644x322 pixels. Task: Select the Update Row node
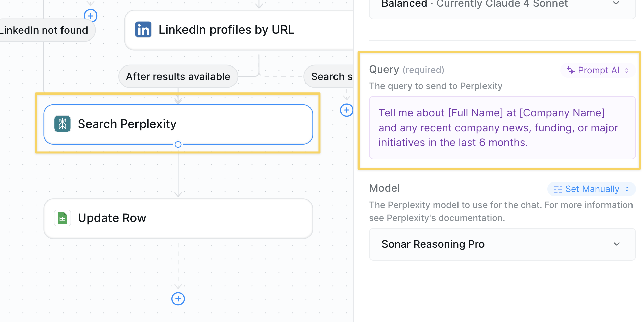tap(178, 218)
